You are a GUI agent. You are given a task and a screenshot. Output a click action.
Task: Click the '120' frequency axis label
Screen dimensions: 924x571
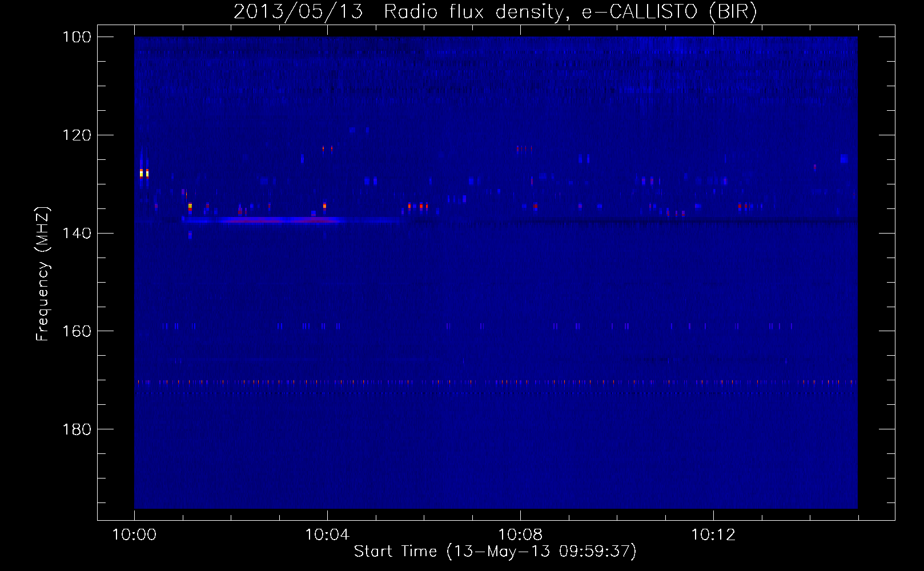tap(77, 135)
